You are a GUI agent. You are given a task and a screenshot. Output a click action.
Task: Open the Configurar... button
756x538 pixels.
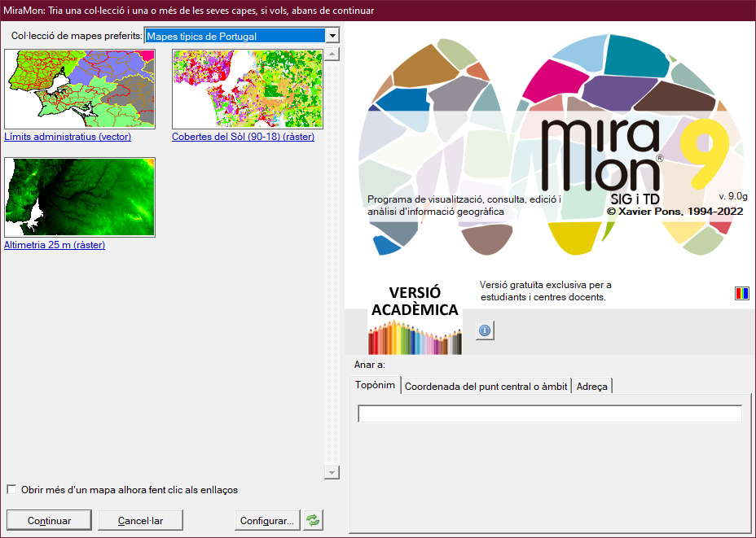pyautogui.click(x=267, y=520)
